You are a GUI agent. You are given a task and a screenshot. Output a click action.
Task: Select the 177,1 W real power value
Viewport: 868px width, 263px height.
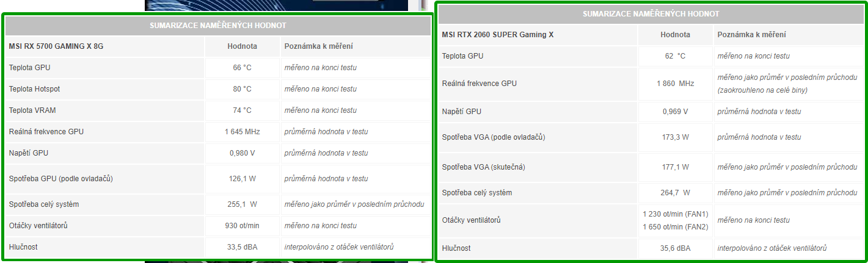point(675,167)
